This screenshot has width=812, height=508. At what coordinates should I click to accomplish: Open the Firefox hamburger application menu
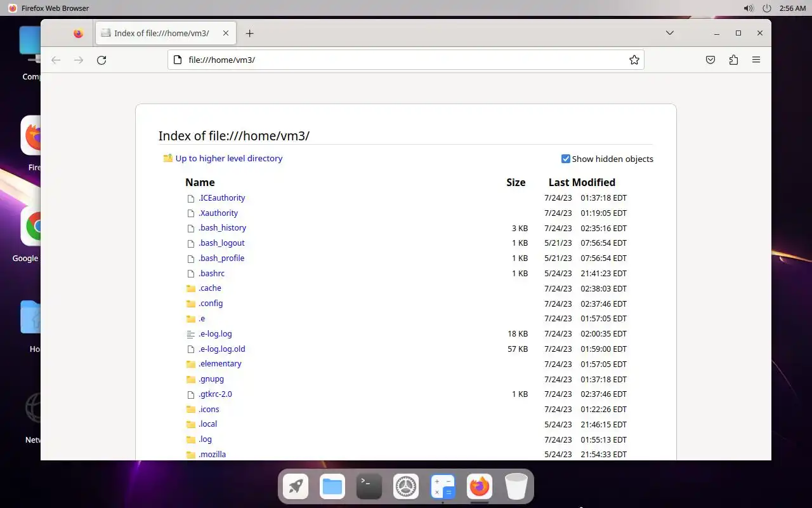pyautogui.click(x=756, y=60)
